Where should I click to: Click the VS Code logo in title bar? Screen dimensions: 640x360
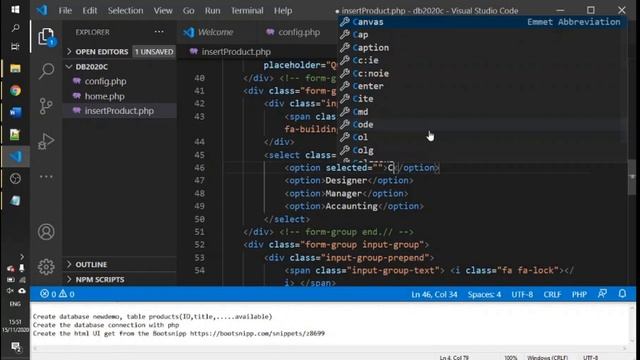(x=42, y=10)
